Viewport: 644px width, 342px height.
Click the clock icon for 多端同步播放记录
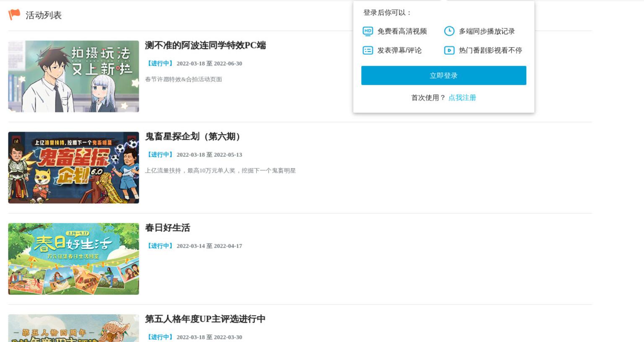tap(449, 31)
